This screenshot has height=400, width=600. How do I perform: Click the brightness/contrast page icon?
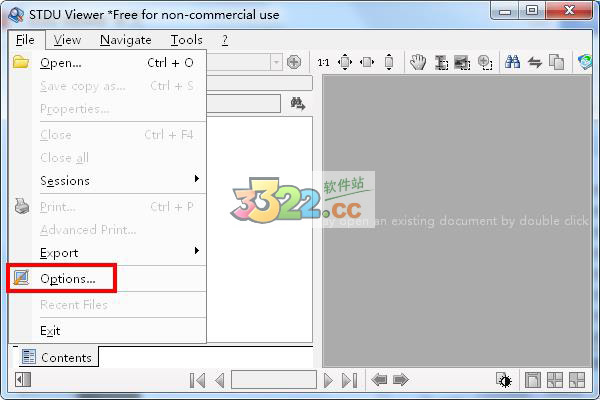tap(504, 380)
